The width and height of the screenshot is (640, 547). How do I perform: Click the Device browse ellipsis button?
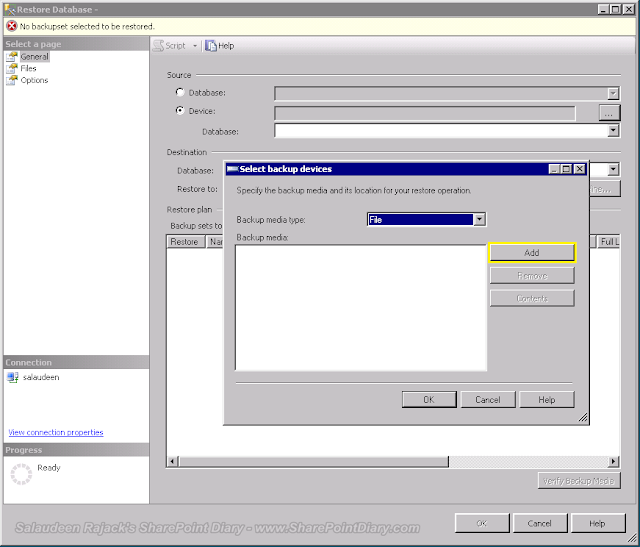point(609,113)
